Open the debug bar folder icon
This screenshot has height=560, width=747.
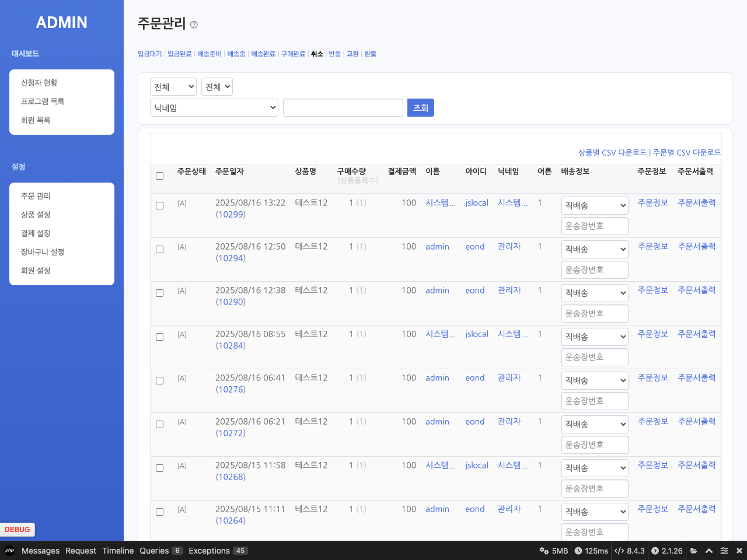point(694,551)
